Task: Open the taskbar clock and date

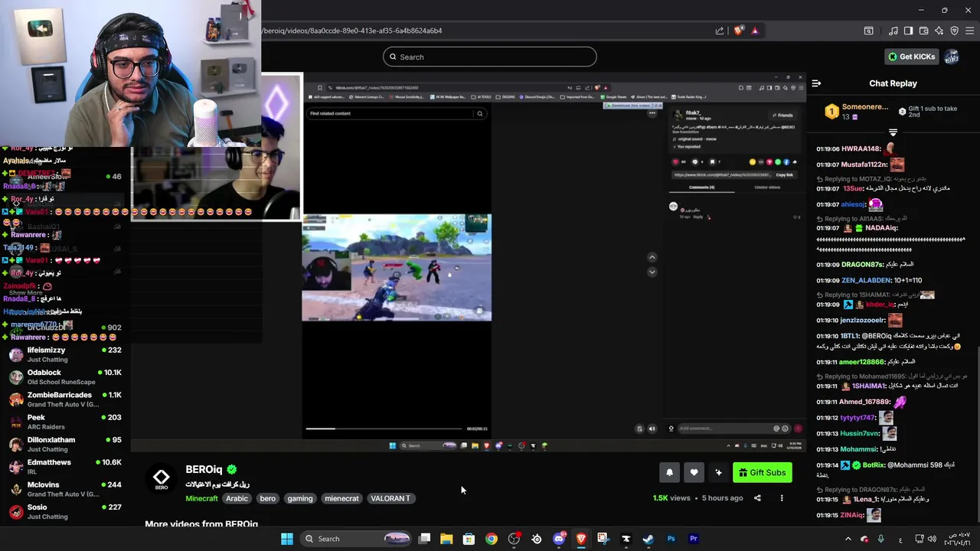Action: [x=957, y=539]
